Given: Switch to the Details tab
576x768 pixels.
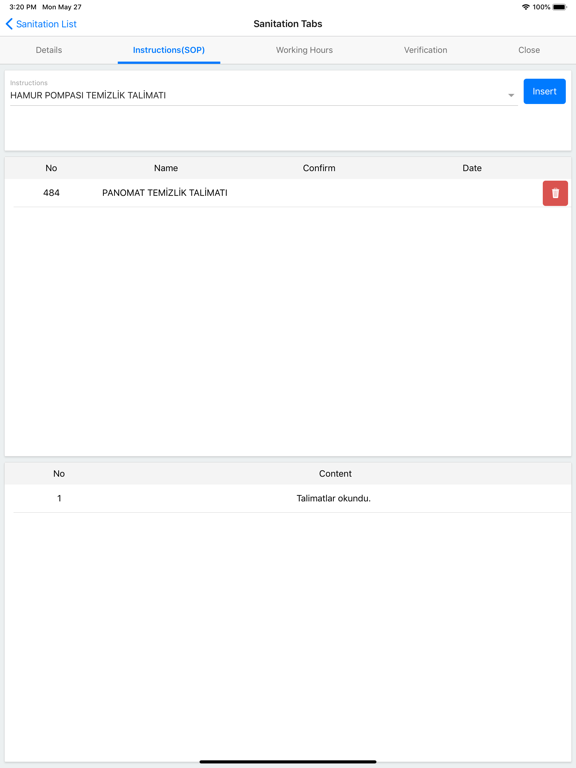Looking at the screenshot, I should pos(49,50).
